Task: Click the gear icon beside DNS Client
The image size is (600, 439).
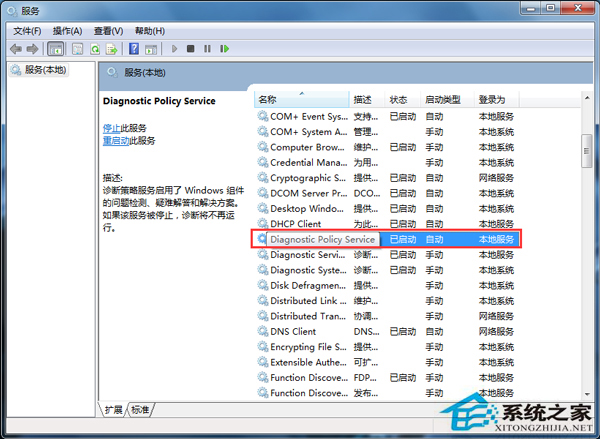Action: click(262, 331)
